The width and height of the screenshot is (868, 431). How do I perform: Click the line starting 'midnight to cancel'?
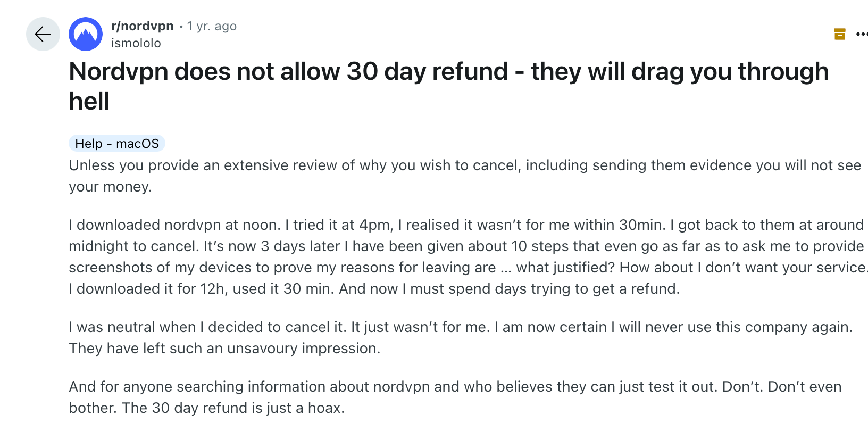tap(466, 246)
